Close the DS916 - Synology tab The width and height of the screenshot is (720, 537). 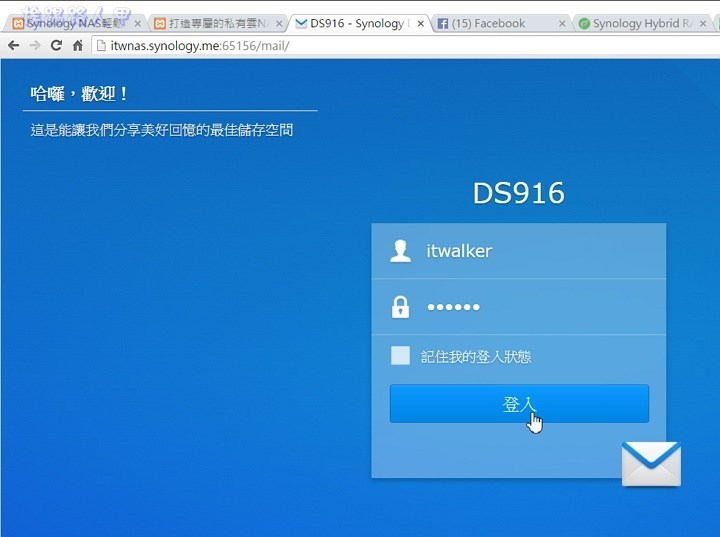(421, 23)
